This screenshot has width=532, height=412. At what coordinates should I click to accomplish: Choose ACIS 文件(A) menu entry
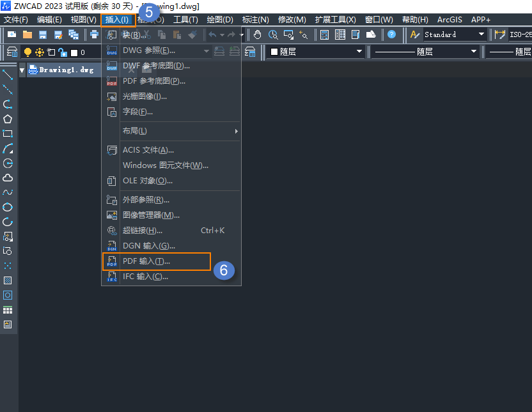coord(172,150)
